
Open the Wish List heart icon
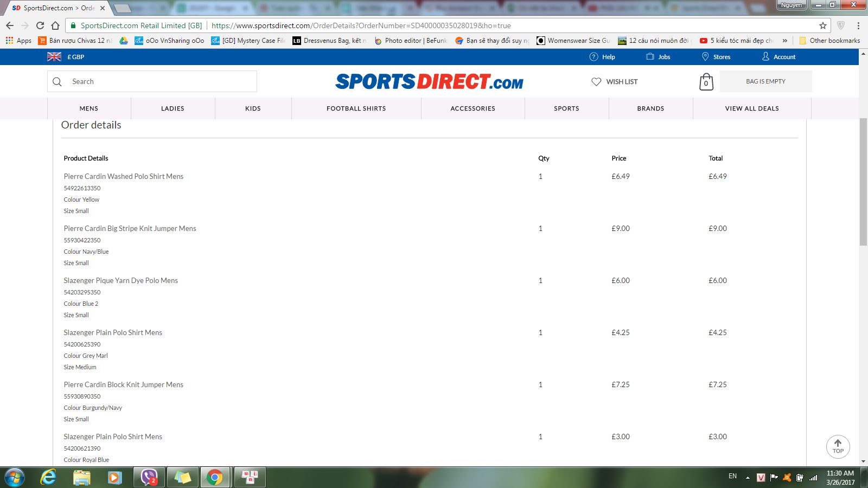click(x=596, y=82)
